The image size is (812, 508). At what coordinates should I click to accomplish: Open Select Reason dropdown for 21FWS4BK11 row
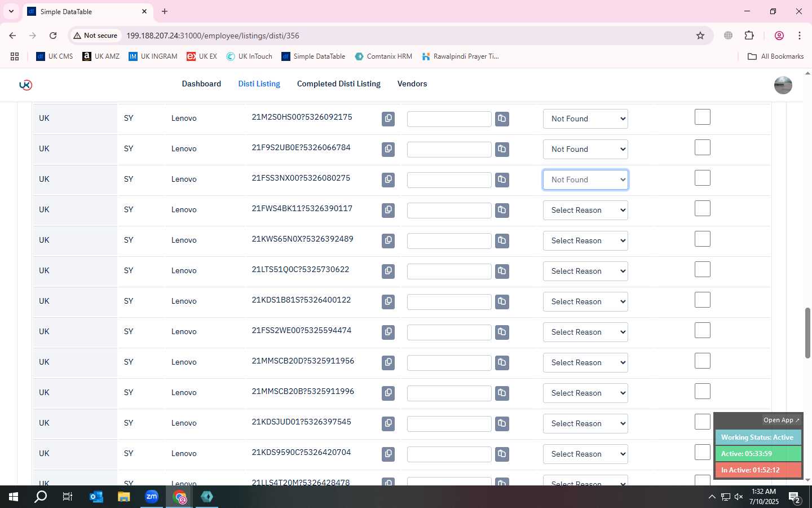coord(585,210)
